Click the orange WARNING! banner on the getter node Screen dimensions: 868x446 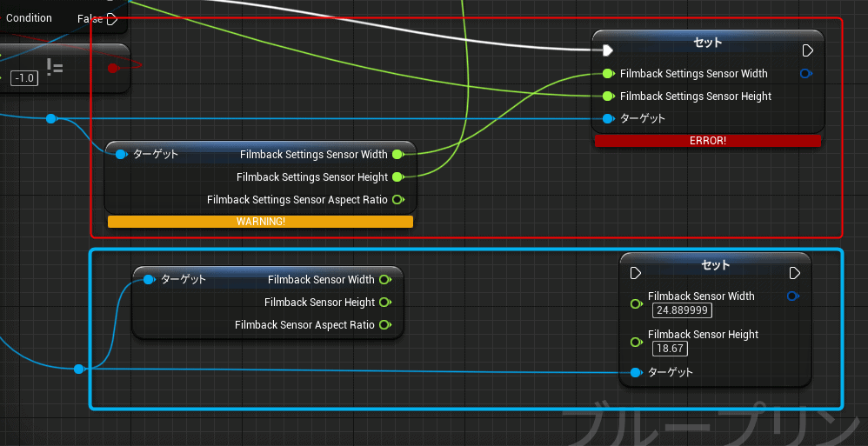coord(260,222)
